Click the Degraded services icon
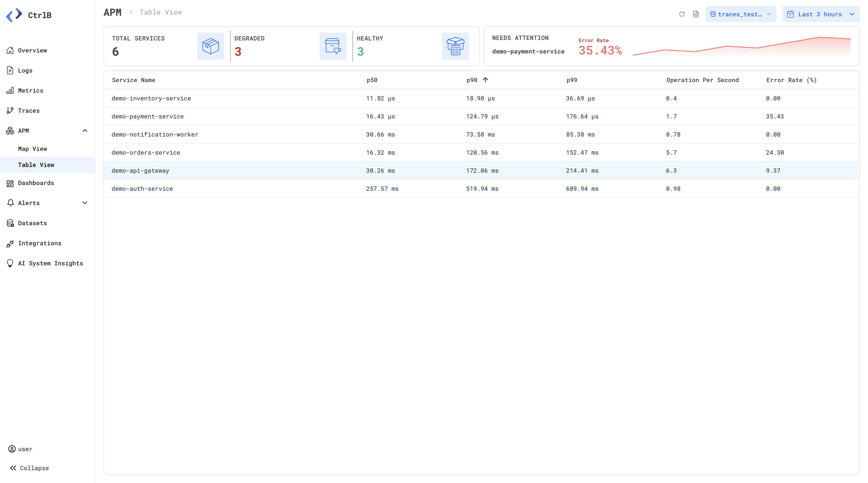868x483 pixels. pyautogui.click(x=333, y=46)
